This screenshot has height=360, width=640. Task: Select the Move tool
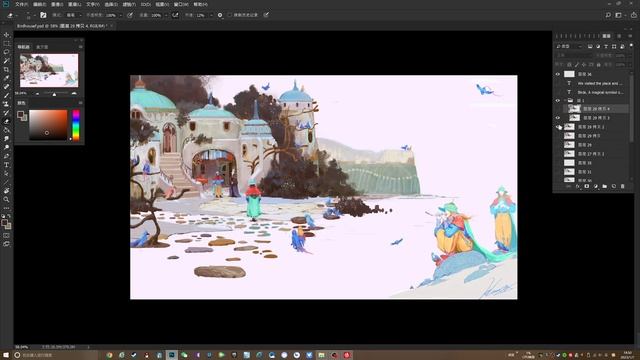point(6,35)
